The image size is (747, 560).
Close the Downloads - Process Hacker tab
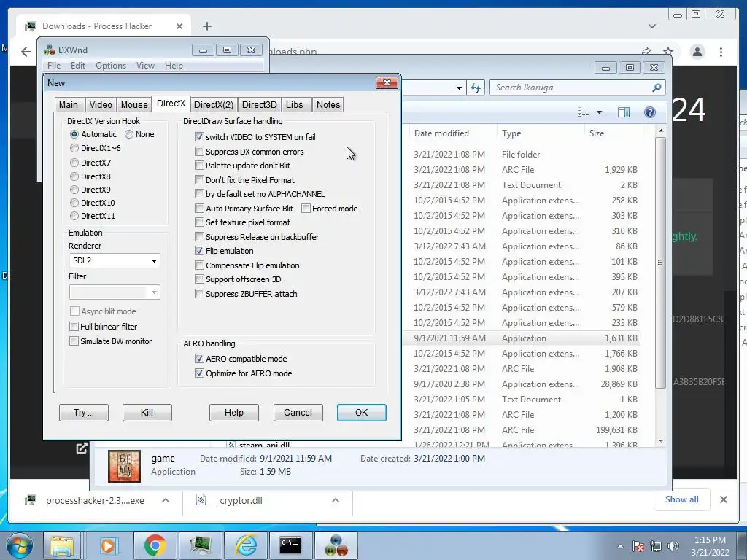179,26
